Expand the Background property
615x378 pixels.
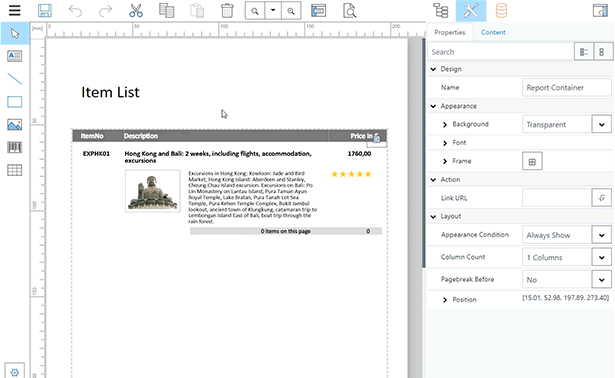click(x=445, y=125)
